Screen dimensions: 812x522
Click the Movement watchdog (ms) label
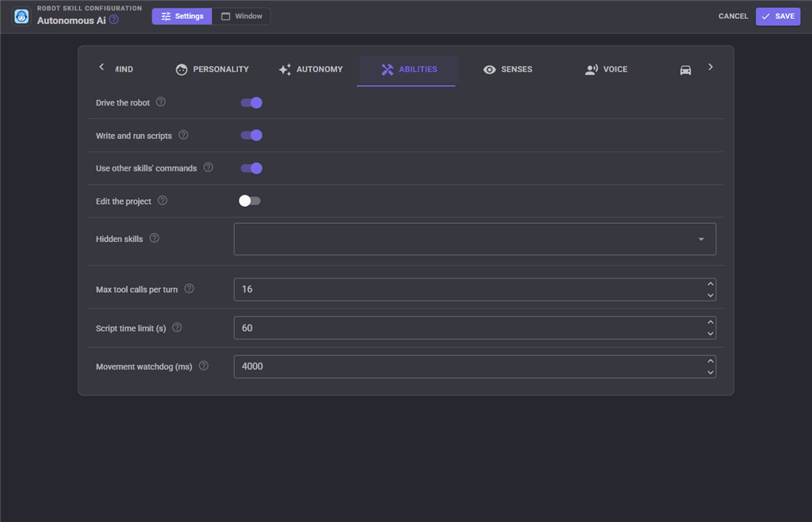coord(144,367)
